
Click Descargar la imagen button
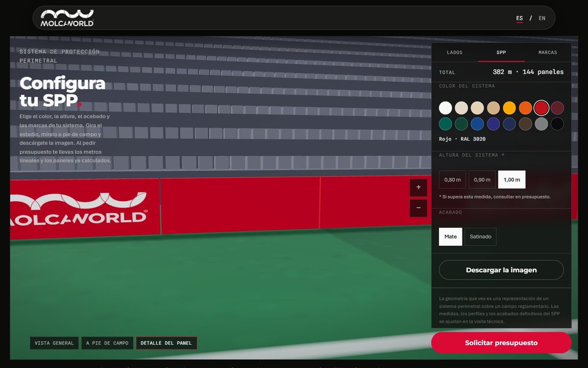(501, 270)
